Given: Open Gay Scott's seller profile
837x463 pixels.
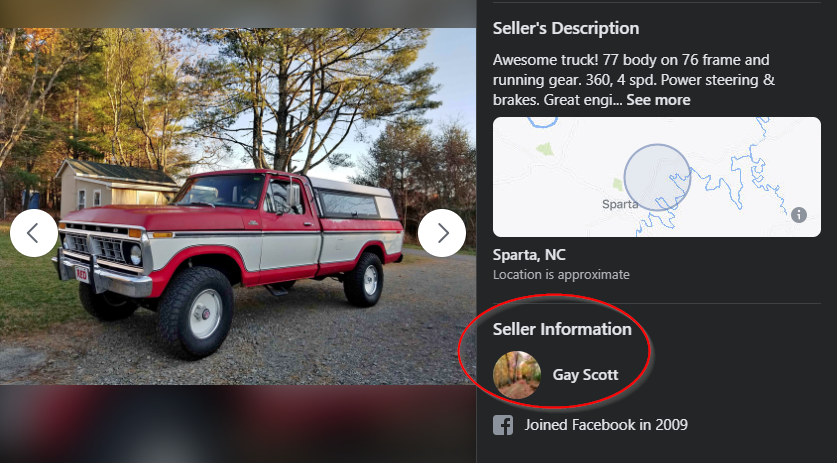Looking at the screenshot, I should point(585,375).
